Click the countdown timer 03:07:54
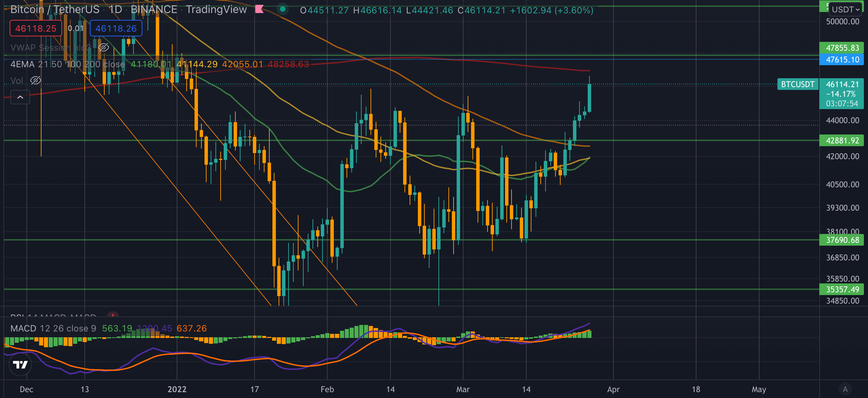The width and height of the screenshot is (868, 398). coord(842,104)
